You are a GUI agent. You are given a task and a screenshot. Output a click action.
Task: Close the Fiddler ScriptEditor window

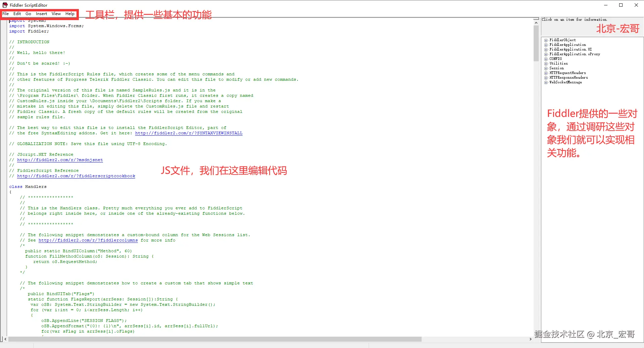point(636,5)
